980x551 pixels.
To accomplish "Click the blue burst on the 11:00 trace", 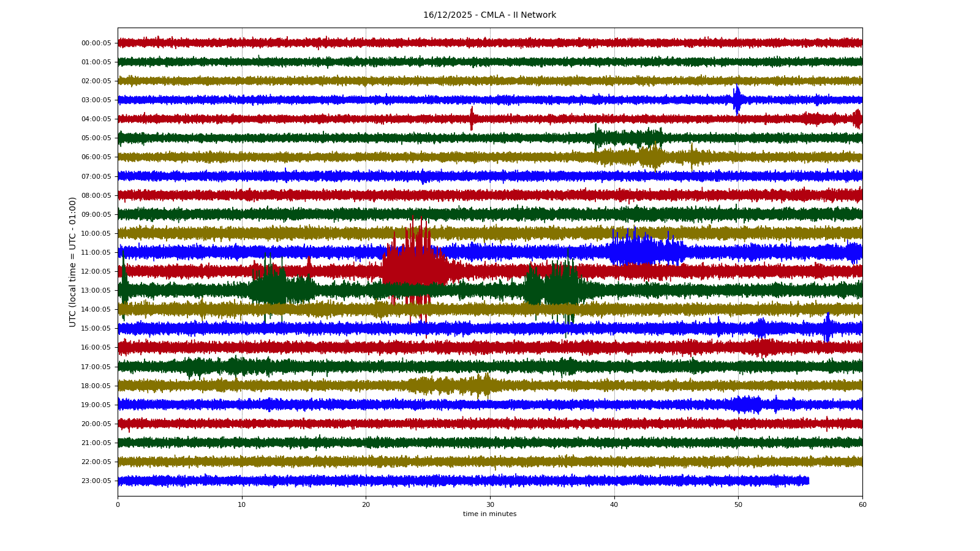I will [640, 251].
